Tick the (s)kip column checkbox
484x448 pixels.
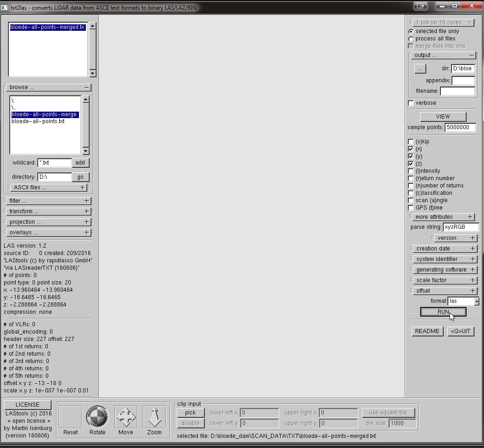[411, 142]
